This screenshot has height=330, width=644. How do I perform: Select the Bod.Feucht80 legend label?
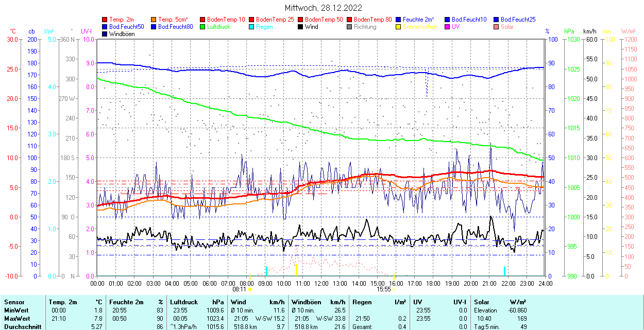tap(175, 27)
